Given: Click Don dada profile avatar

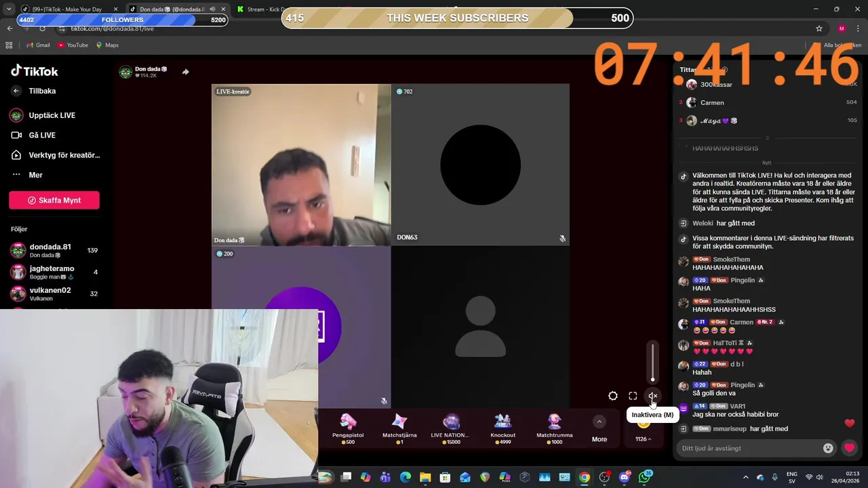Looking at the screenshot, I should [125, 72].
